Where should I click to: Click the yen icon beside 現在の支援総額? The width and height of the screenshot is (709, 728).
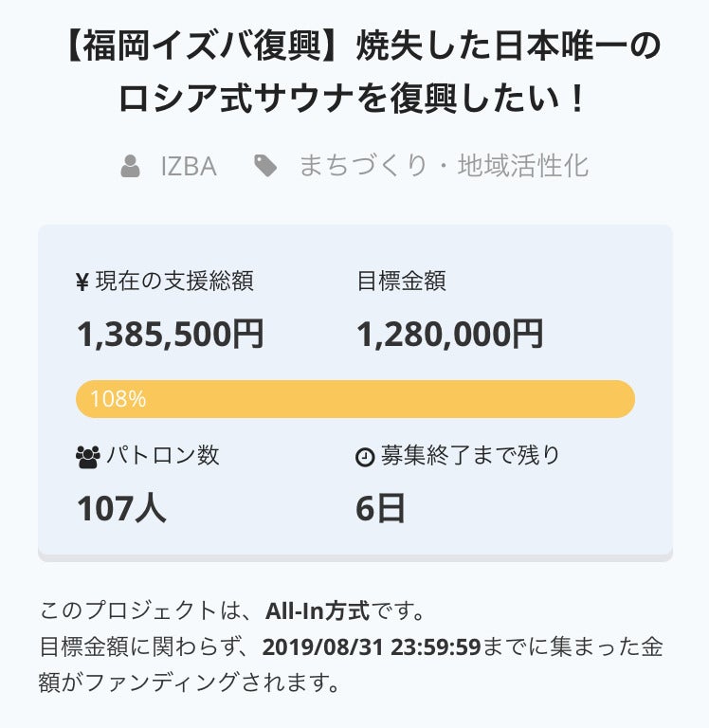[x=82, y=282]
